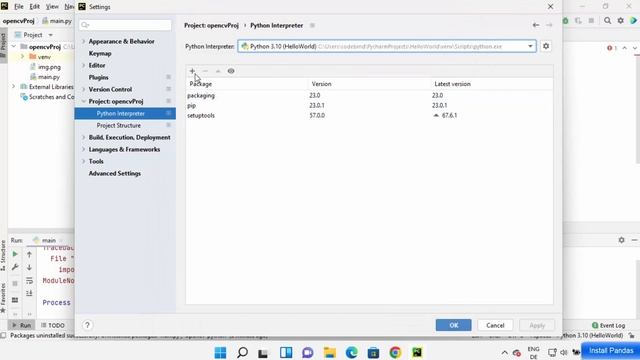Open the Edit menu

tap(34, 7)
